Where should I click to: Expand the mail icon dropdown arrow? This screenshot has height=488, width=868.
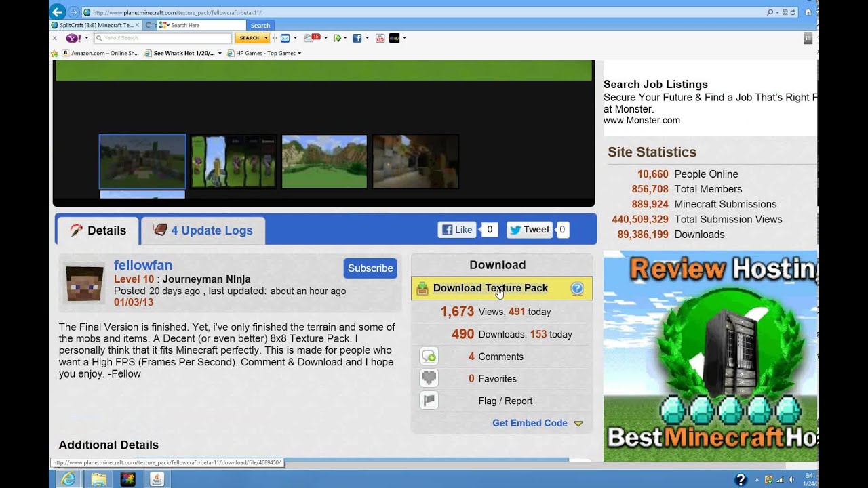[x=295, y=38]
